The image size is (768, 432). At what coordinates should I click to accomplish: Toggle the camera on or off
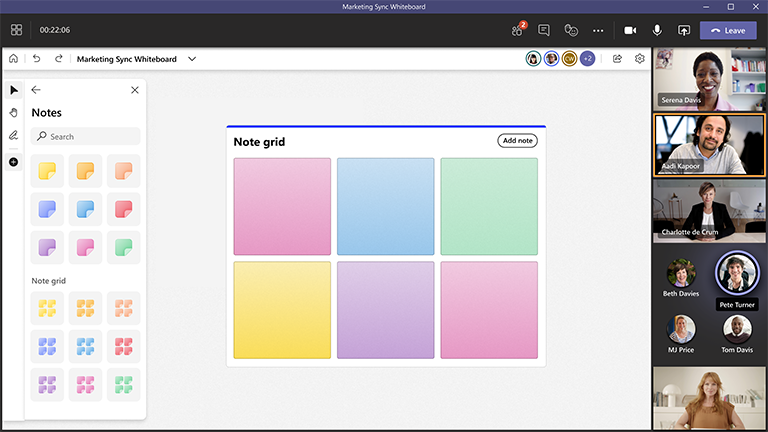pyautogui.click(x=631, y=30)
